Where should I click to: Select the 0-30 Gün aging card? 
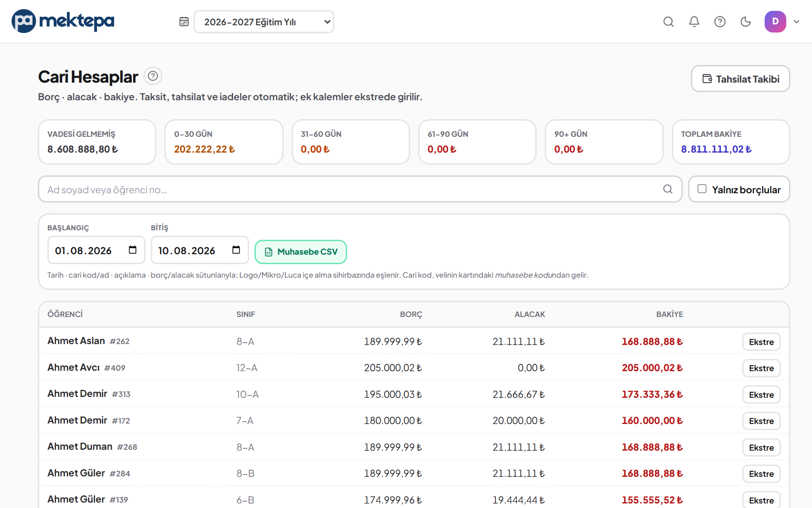click(224, 142)
